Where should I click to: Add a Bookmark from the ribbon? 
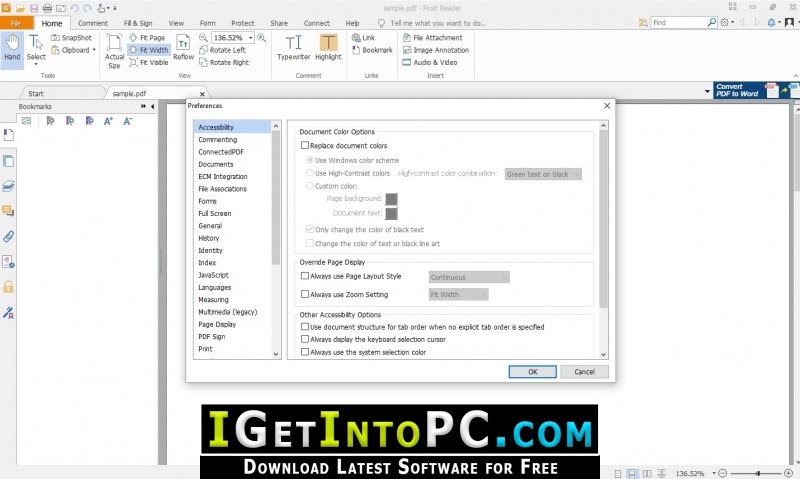click(372, 50)
